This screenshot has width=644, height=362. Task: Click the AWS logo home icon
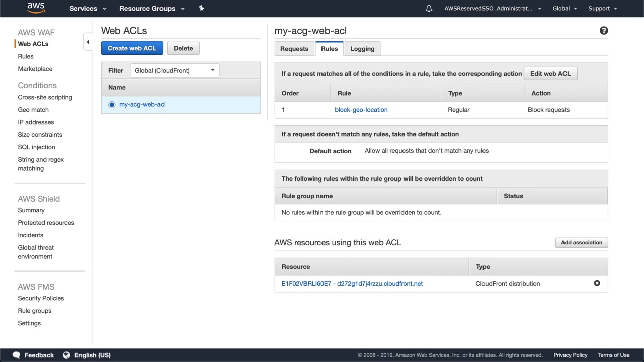[36, 8]
